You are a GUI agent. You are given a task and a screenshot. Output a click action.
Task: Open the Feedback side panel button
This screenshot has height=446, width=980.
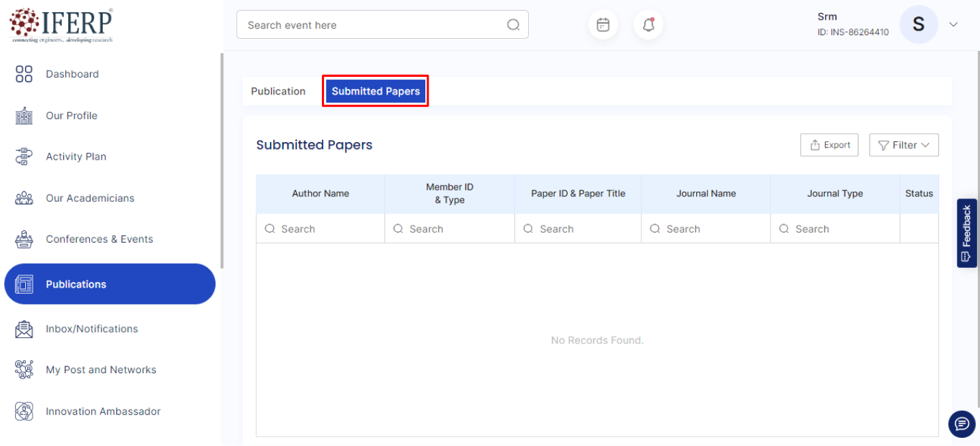pos(966,233)
